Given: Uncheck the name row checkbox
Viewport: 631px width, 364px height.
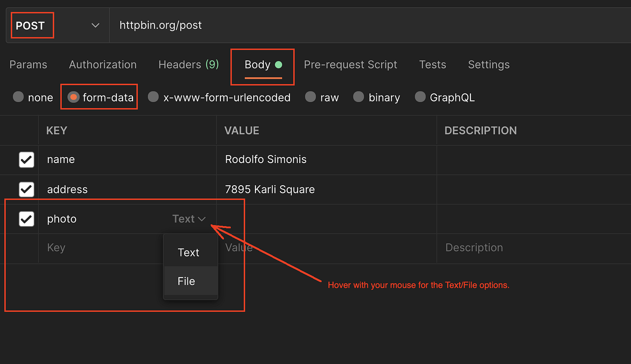Looking at the screenshot, I should [x=27, y=159].
